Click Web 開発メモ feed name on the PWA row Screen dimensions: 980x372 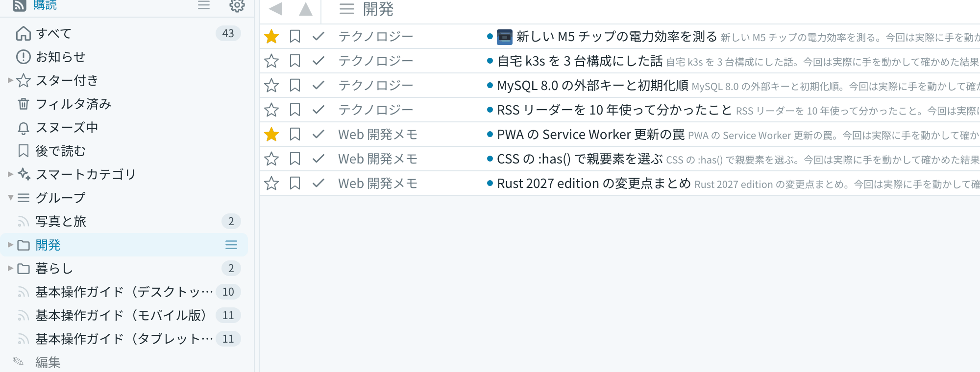tap(378, 134)
